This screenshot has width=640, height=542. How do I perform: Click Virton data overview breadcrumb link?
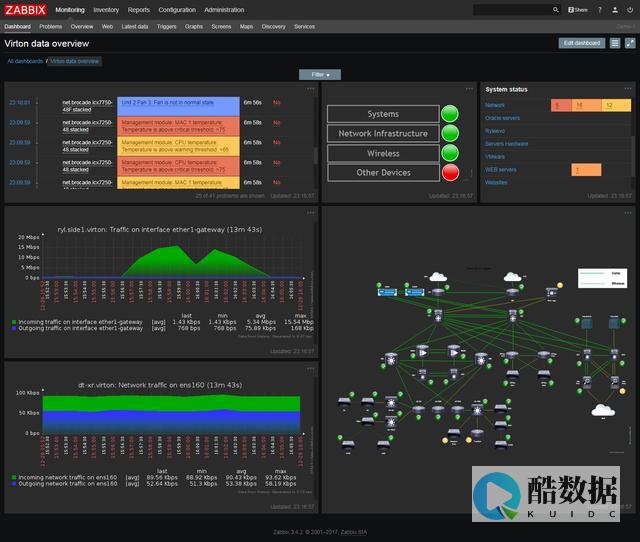75,61
